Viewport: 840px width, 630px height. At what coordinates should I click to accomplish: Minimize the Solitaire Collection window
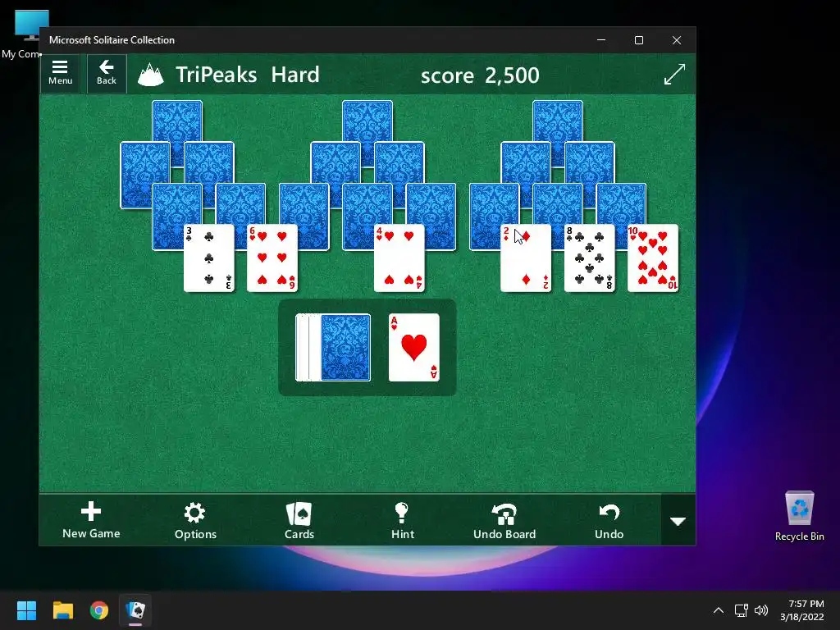click(x=601, y=40)
